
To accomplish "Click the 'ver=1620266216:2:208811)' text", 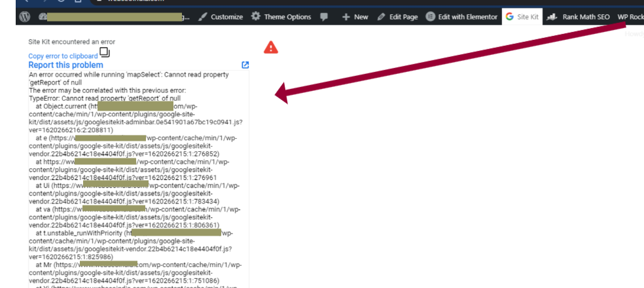I will 71,130.
